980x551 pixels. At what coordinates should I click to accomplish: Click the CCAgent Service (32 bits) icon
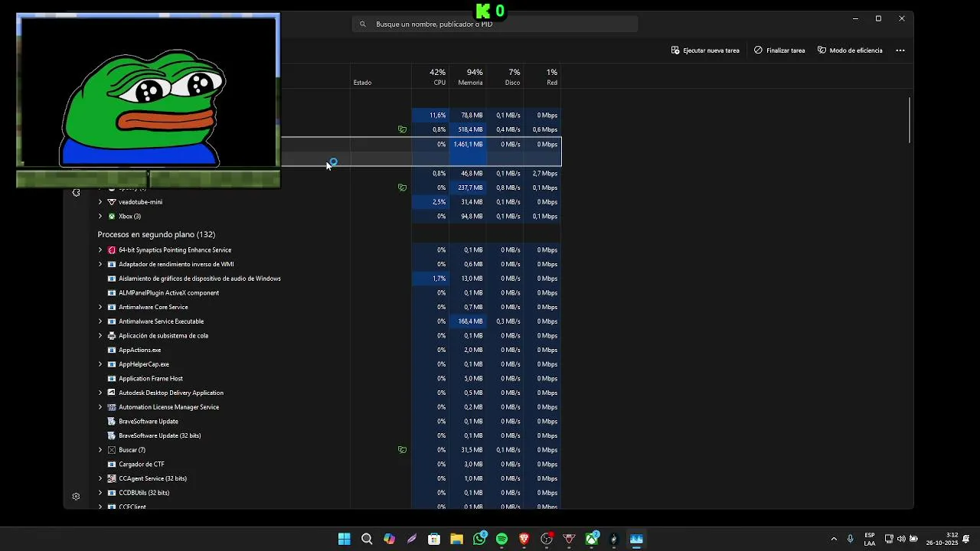tap(112, 478)
